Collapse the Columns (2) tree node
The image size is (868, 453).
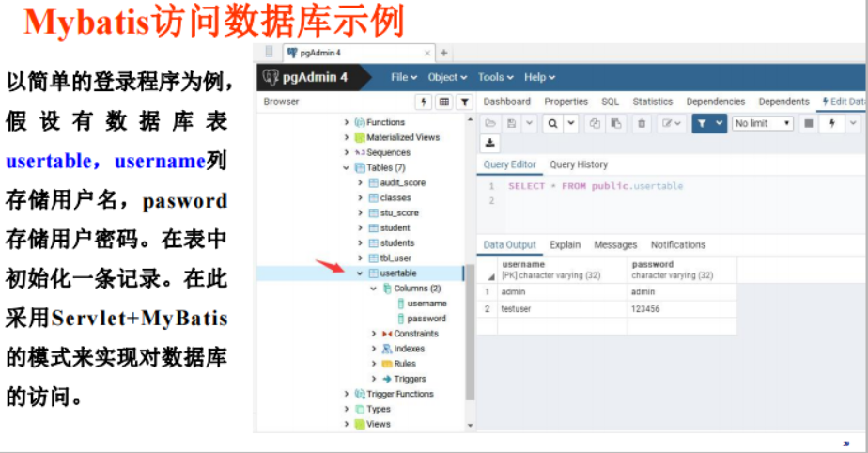pos(374,288)
